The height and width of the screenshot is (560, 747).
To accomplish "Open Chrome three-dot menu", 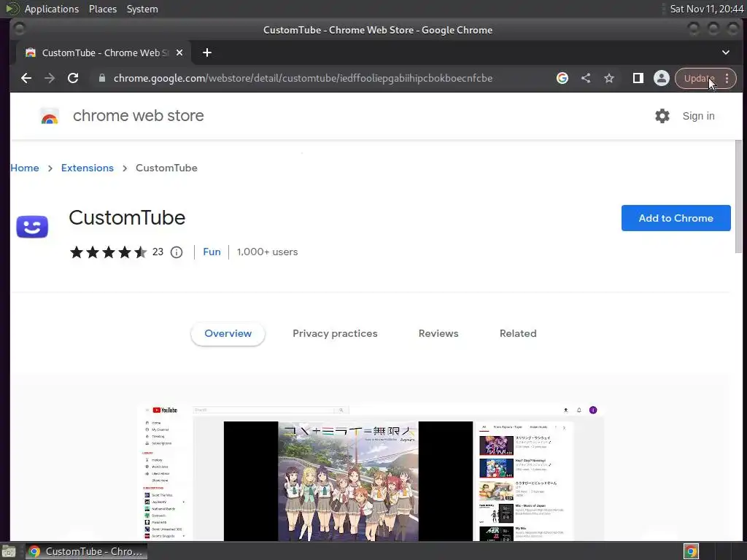I will pos(727,79).
